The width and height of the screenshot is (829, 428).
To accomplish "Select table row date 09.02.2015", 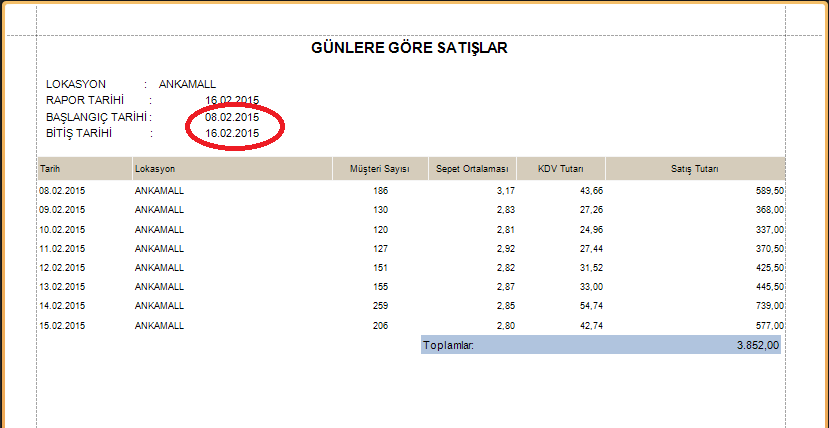I will tap(62, 210).
